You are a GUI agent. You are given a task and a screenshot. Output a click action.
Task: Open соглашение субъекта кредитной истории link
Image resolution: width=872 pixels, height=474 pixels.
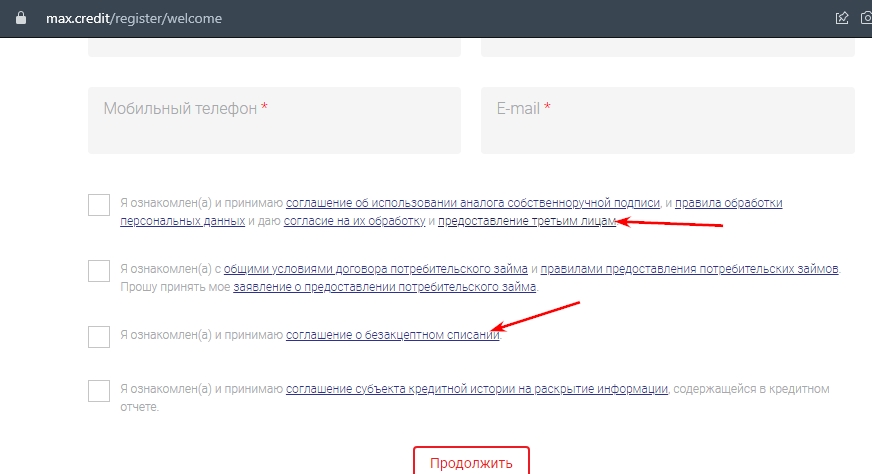[x=477, y=389]
